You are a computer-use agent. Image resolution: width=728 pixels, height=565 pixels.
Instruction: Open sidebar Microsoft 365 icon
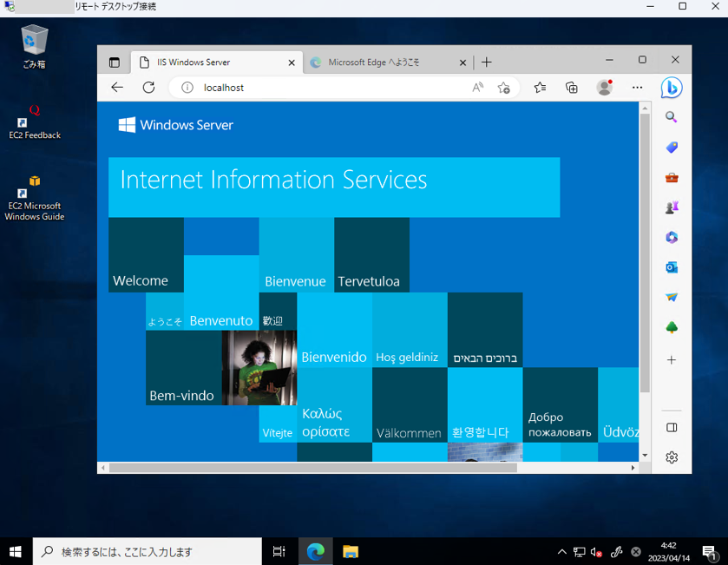coord(672,237)
